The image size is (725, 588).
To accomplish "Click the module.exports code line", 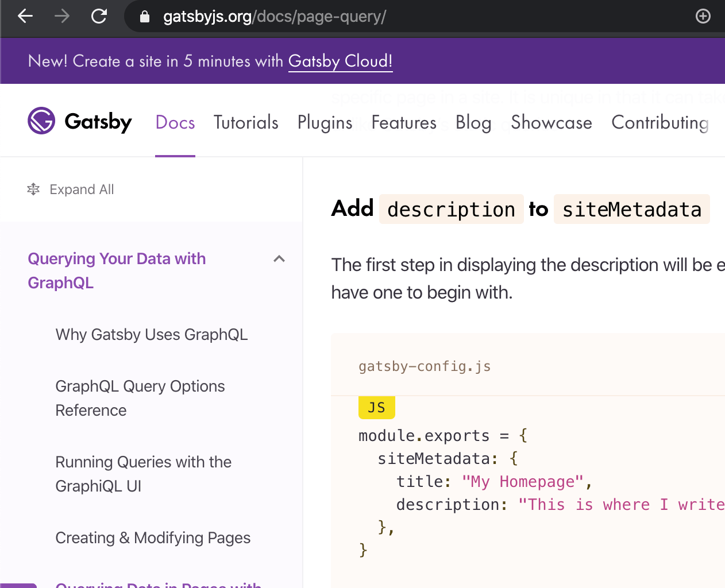I will point(443,435).
